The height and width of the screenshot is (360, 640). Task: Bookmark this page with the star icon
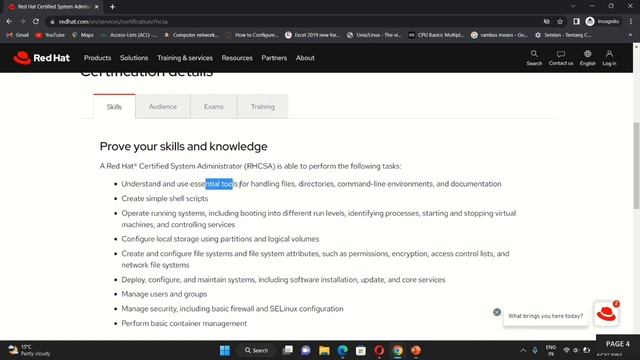coord(560,21)
